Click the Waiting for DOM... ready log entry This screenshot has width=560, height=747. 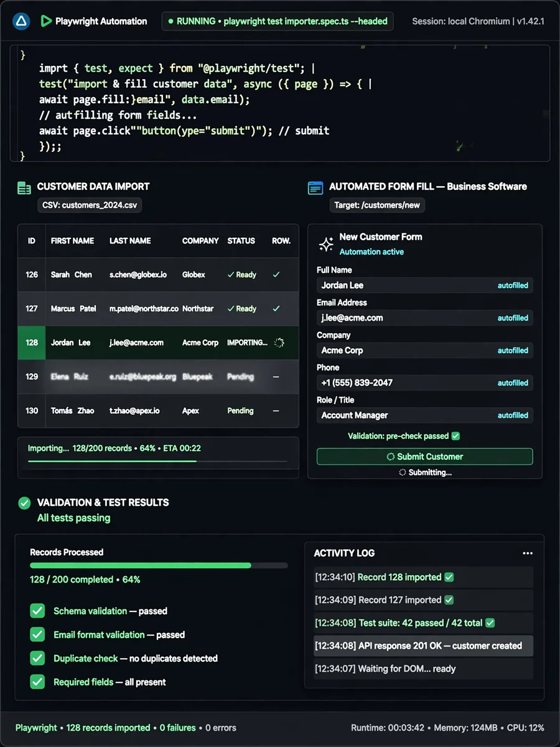(x=424, y=669)
